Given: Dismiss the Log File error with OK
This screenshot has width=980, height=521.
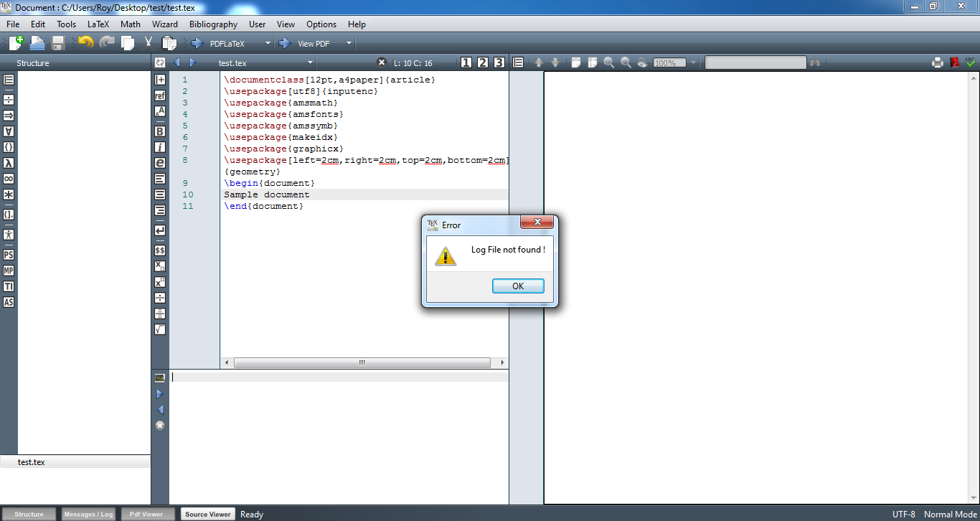Looking at the screenshot, I should pos(518,286).
